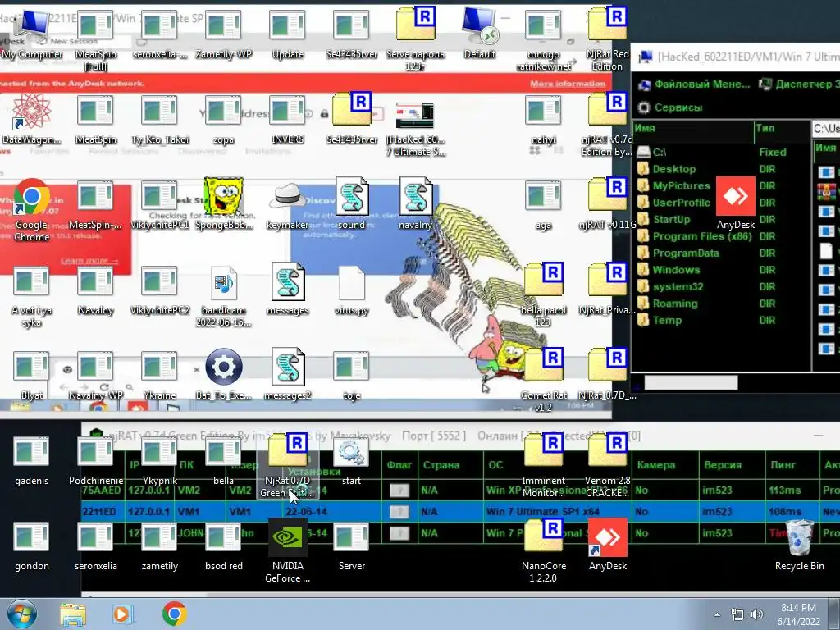The height and width of the screenshot is (630, 840).
Task: Select Temp folder in file manager
Action: pos(667,321)
